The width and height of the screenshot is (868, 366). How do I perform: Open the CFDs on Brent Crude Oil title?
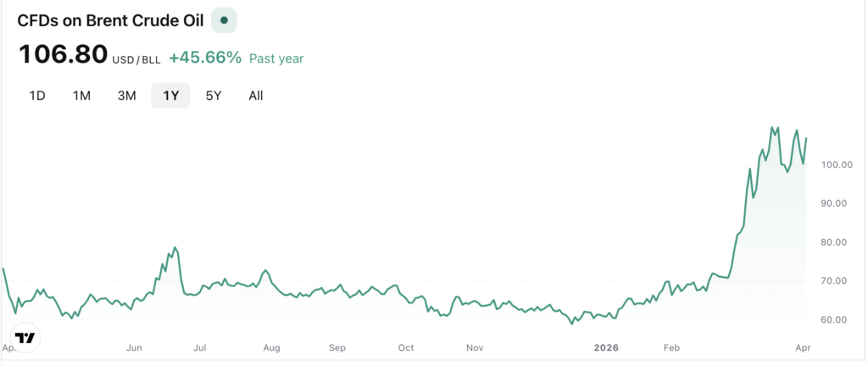tap(110, 20)
